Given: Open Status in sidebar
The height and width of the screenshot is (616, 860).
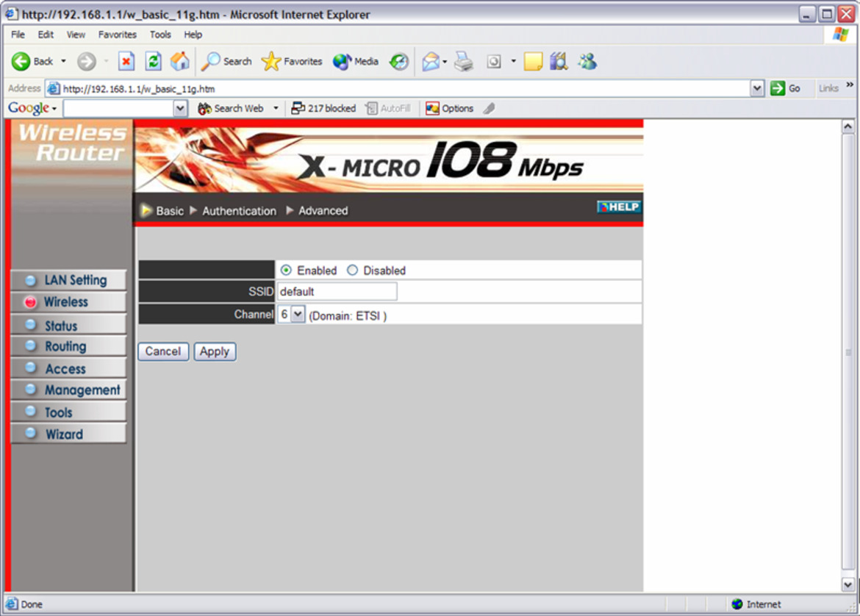Looking at the screenshot, I should [x=68, y=326].
